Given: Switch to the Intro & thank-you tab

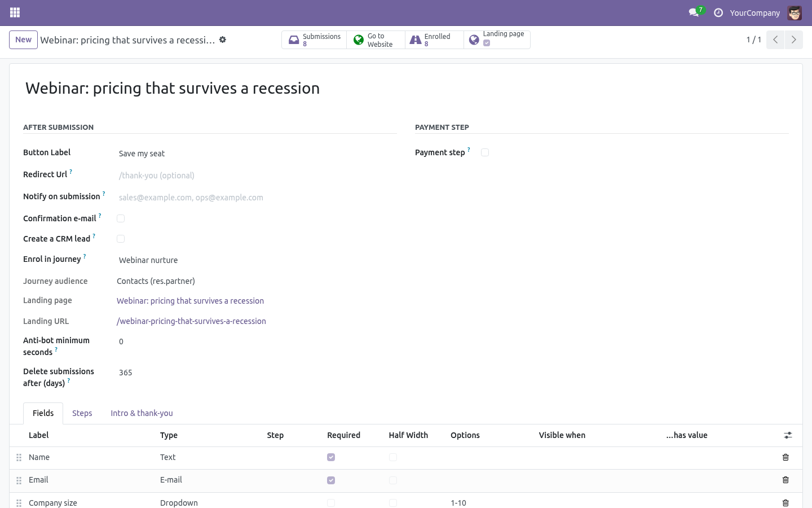Looking at the screenshot, I should point(142,413).
